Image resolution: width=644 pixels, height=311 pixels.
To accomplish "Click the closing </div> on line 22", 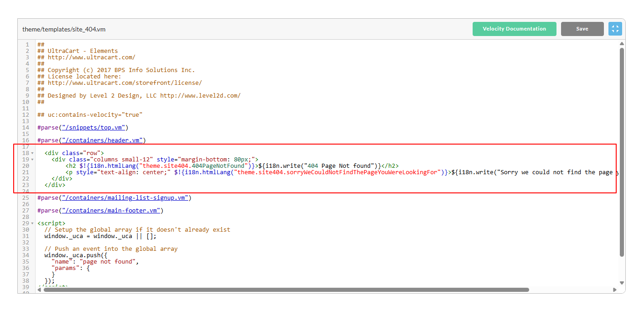I will click(x=62, y=179).
